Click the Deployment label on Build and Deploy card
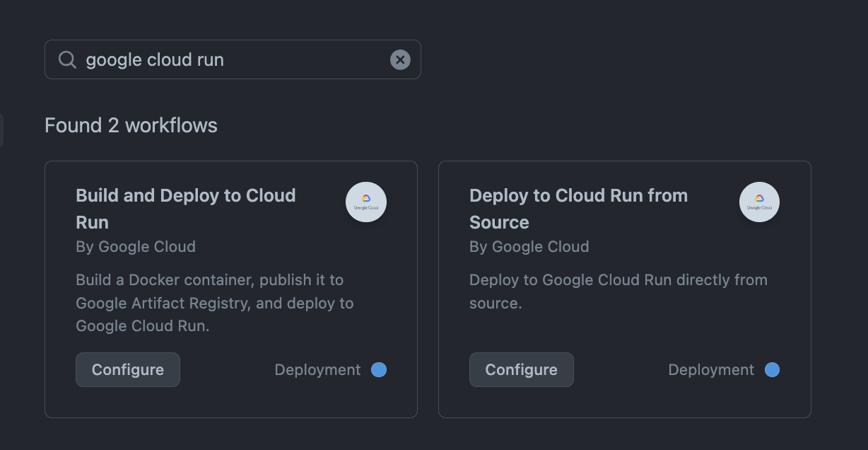The width and height of the screenshot is (868, 450). tap(317, 370)
